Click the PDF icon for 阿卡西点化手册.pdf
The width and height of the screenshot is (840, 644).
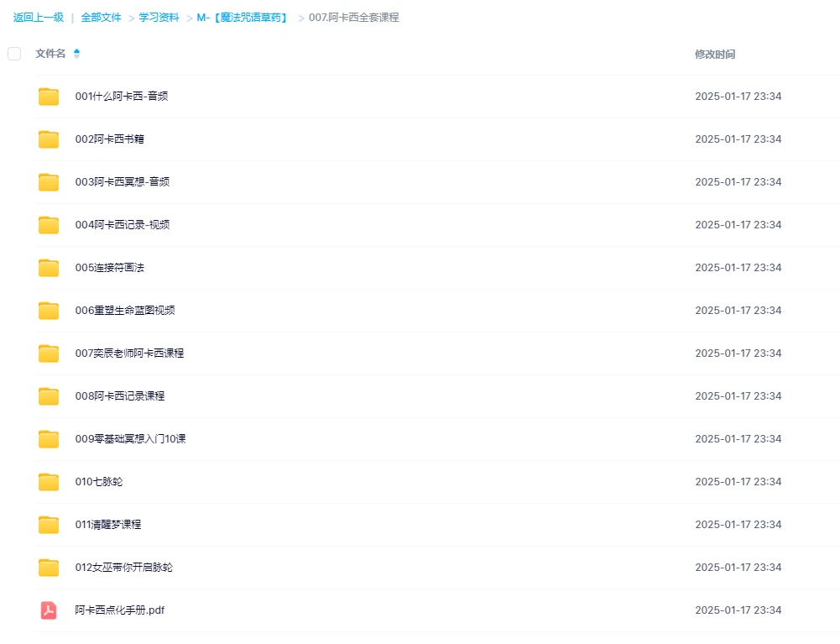tap(49, 610)
